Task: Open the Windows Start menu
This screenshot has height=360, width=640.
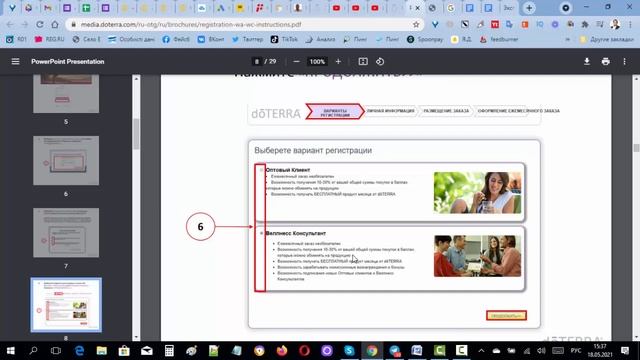Action: click(11, 351)
